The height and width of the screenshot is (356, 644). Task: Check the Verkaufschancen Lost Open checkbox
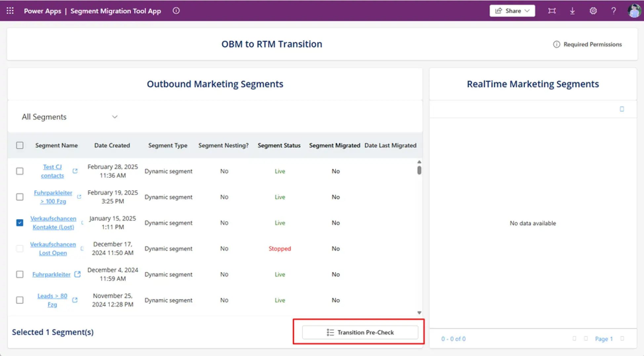click(20, 248)
